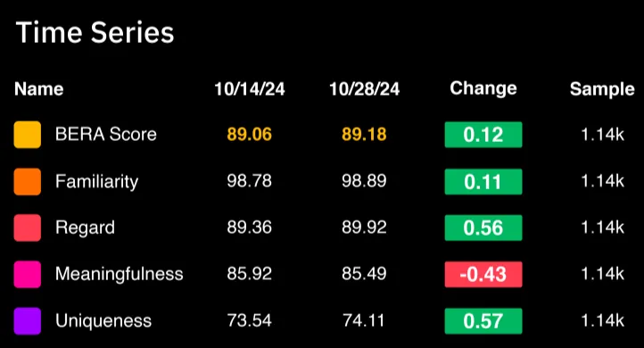This screenshot has width=644, height=348.
Task: Click the green 0.12 change badge
Action: click(x=483, y=135)
